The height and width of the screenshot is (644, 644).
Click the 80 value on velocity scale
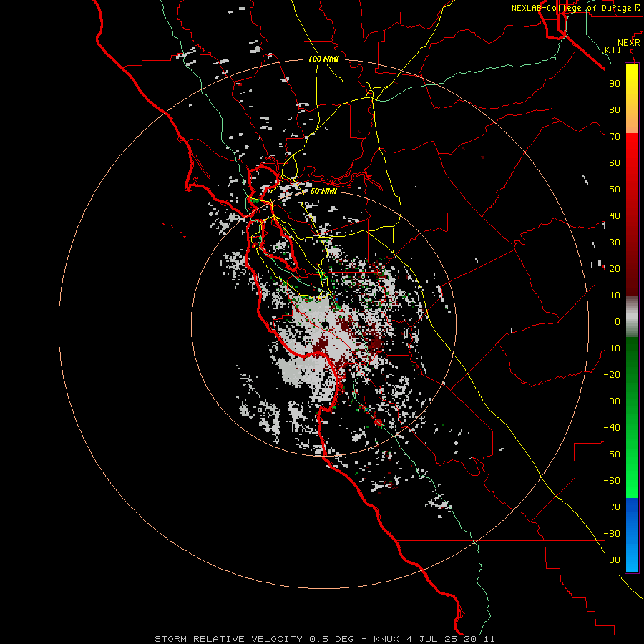(615, 110)
